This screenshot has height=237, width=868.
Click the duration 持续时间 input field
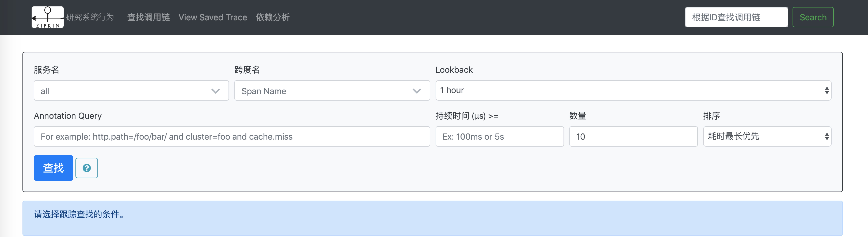[x=499, y=136]
